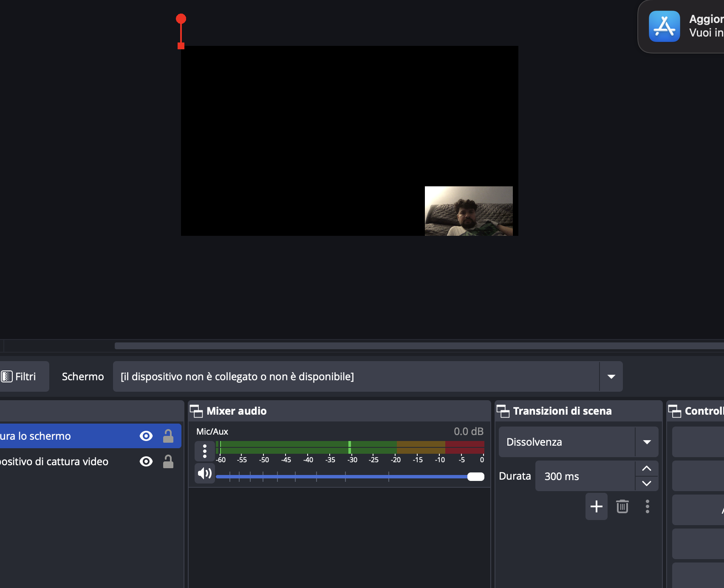This screenshot has width=724, height=588.
Task: Expand the Dissolvenza transition dropdown
Action: [647, 442]
